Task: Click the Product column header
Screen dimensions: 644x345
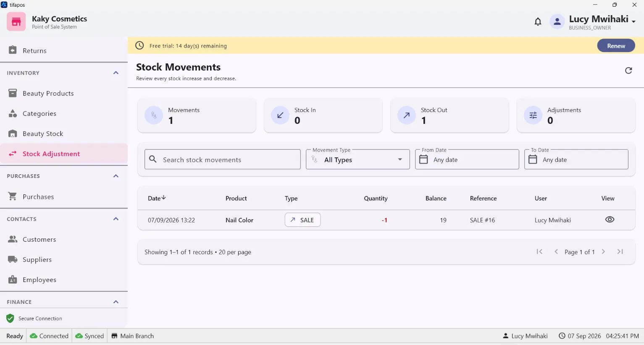Action: [x=236, y=199]
